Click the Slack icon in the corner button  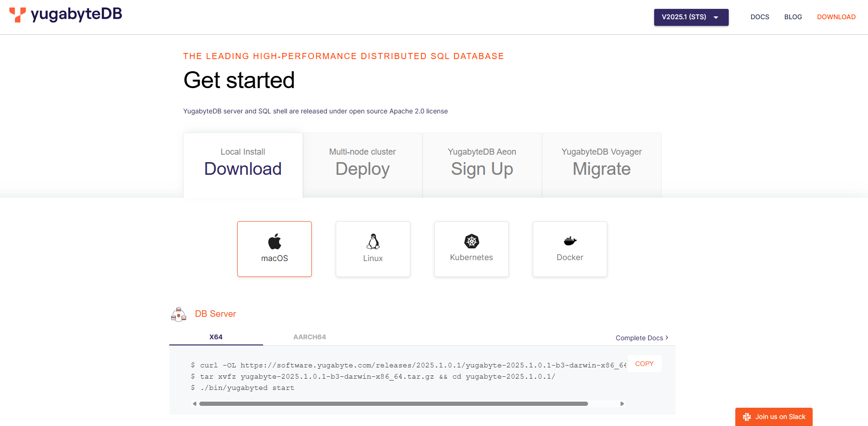click(747, 417)
